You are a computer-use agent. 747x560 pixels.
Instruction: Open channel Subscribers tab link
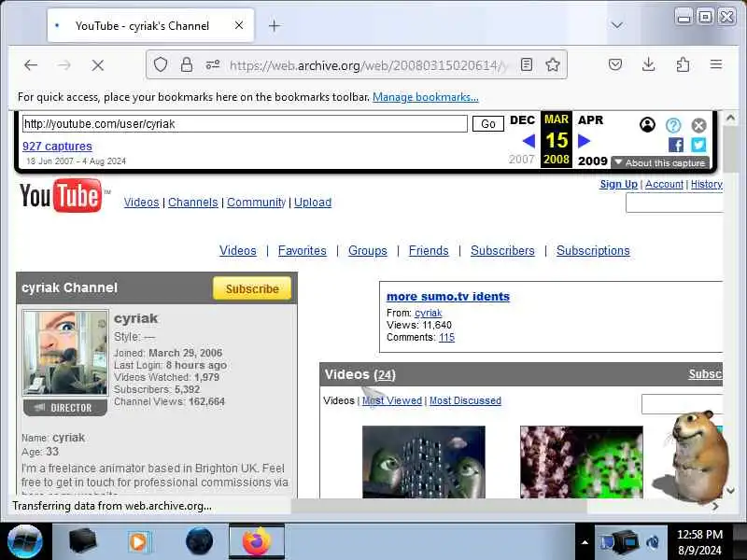pyautogui.click(x=502, y=250)
